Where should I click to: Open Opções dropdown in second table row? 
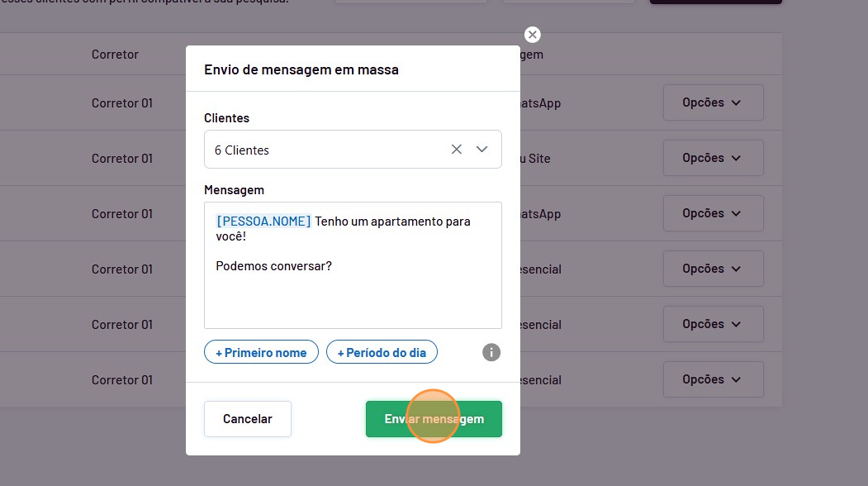coord(713,158)
